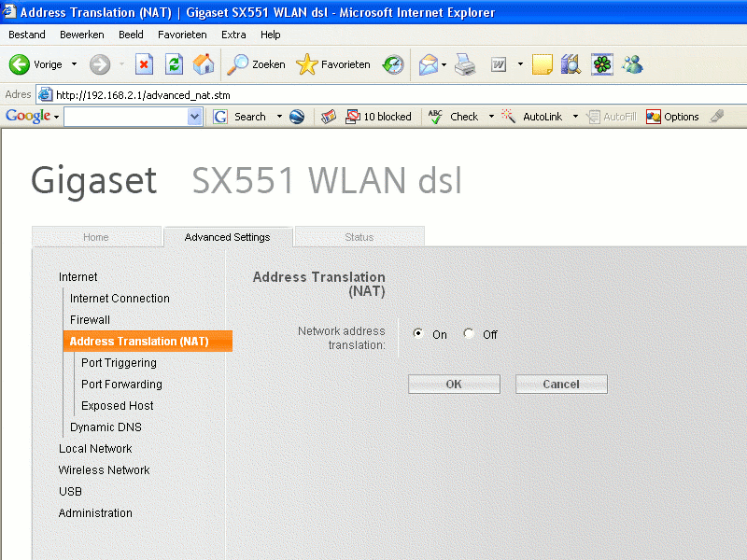The width and height of the screenshot is (747, 560).
Task: Click the Messenger people icon
Action: 633,64
